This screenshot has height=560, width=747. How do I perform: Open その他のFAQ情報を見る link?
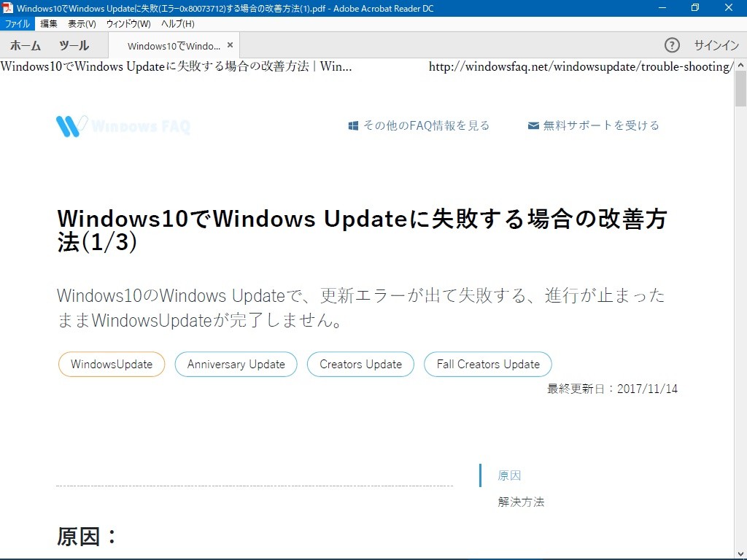(426, 125)
